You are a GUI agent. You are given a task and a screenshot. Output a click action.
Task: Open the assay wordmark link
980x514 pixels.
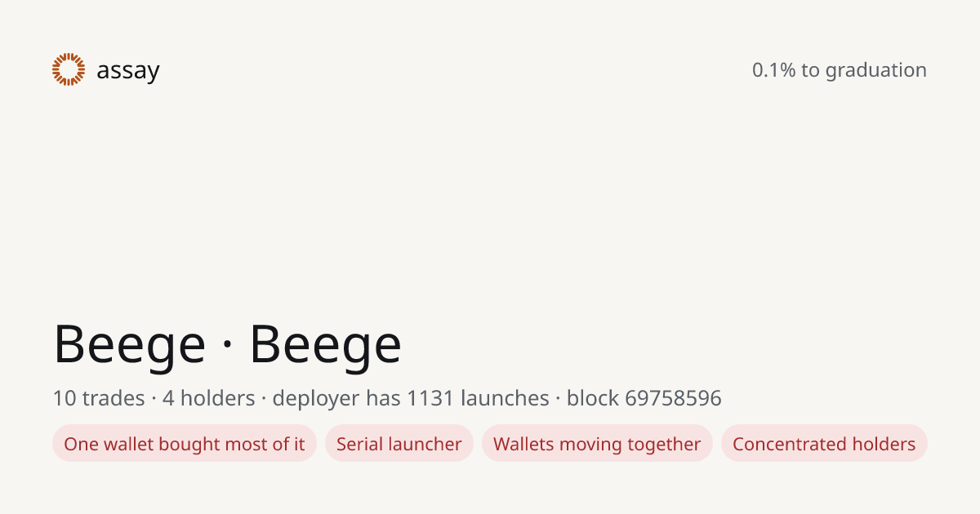coord(128,72)
